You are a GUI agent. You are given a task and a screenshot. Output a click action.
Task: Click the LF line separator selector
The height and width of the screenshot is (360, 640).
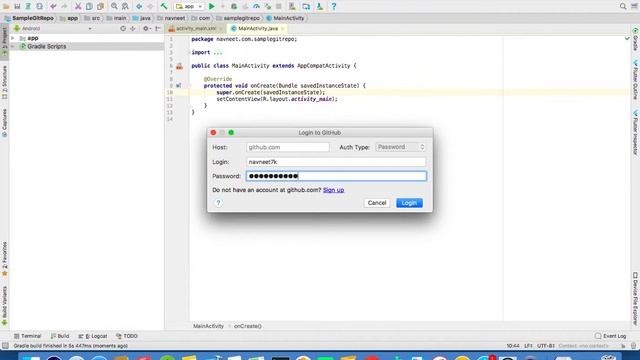pos(528,346)
